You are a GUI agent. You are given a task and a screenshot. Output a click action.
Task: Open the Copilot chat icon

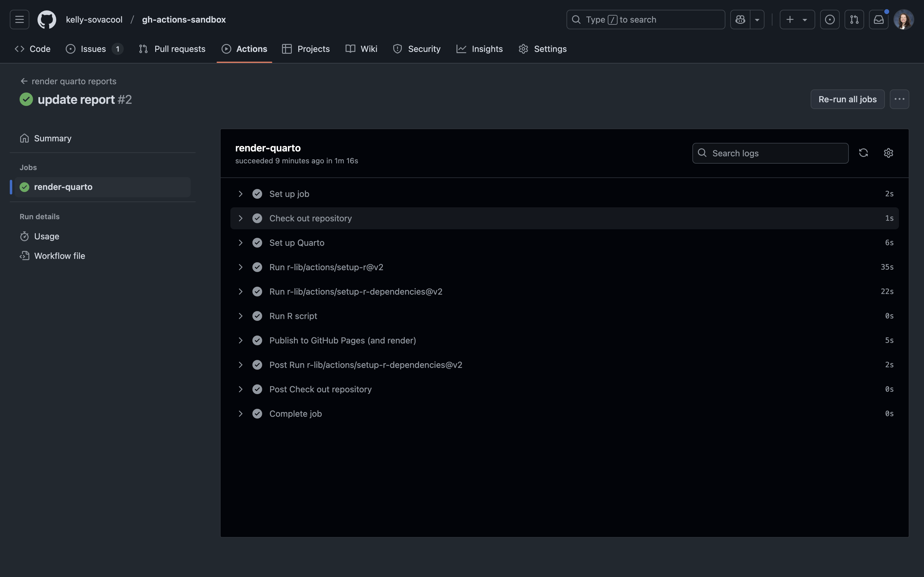click(740, 20)
